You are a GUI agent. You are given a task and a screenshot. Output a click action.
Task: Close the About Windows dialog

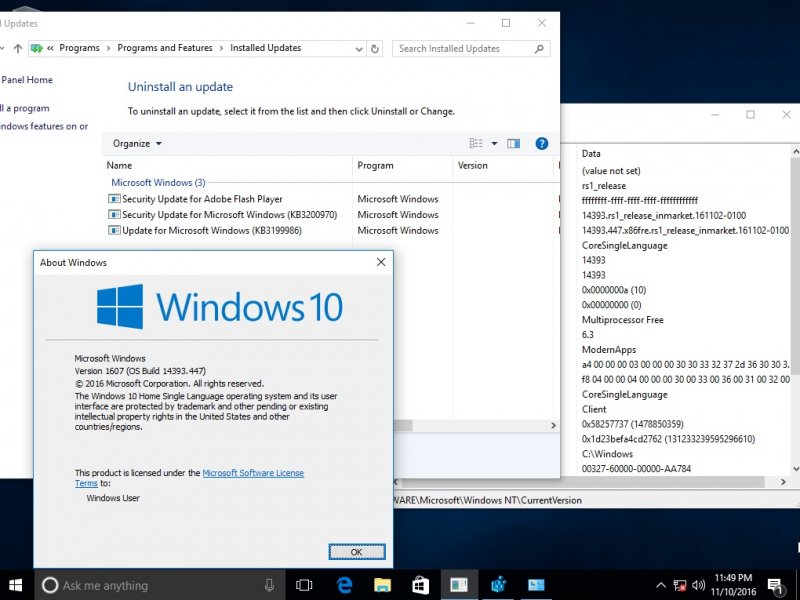[x=381, y=262]
